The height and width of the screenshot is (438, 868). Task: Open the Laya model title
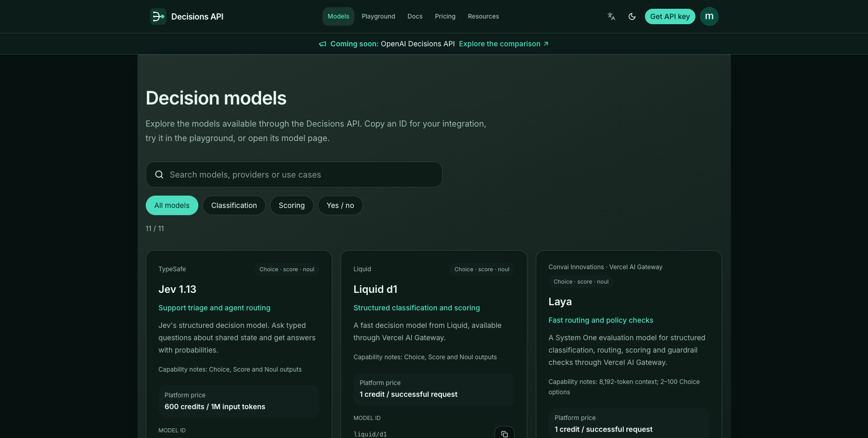click(x=560, y=302)
